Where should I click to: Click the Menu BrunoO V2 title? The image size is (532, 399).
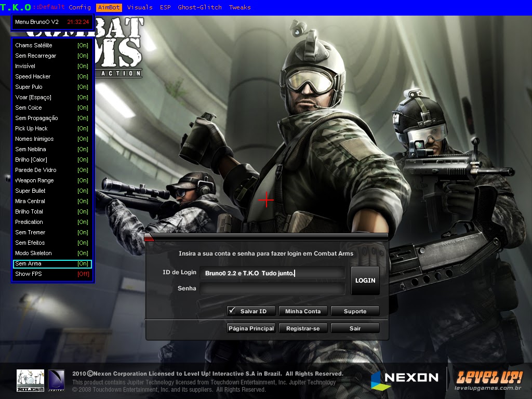click(x=37, y=22)
